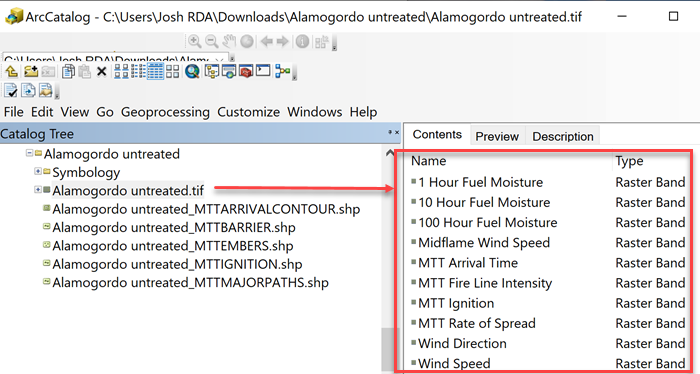Switch to the Contents tab
This screenshot has height=374, width=700.
tap(437, 134)
